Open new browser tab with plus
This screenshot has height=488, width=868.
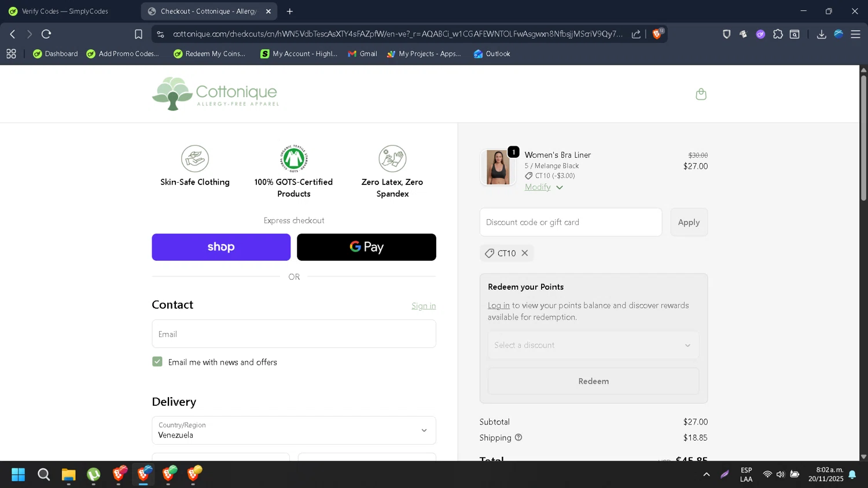tap(290, 11)
